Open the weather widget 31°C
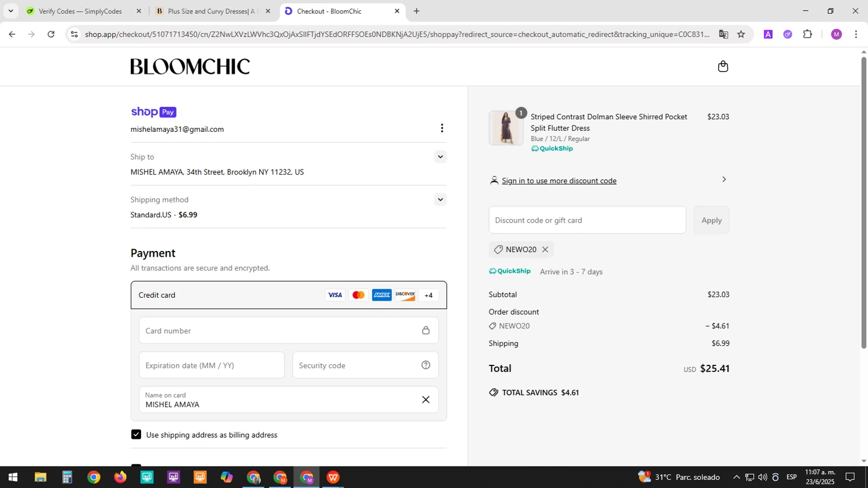The width and height of the screenshot is (868, 488). coord(679,477)
